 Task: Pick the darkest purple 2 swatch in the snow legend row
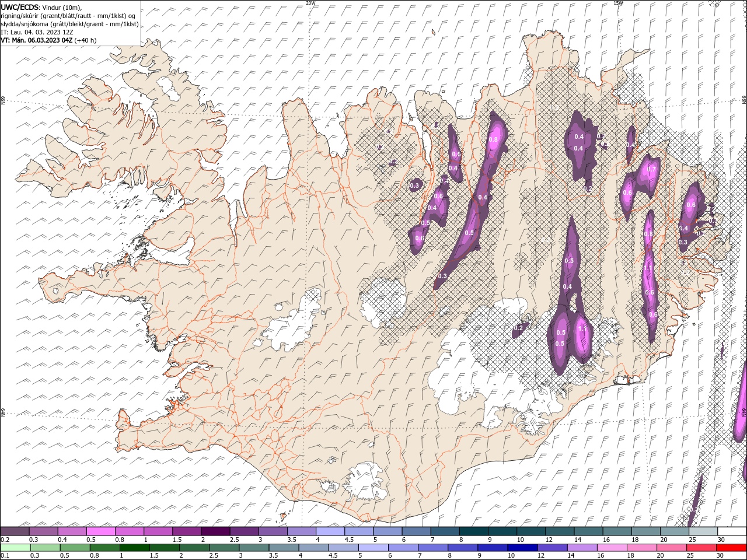coord(215,531)
